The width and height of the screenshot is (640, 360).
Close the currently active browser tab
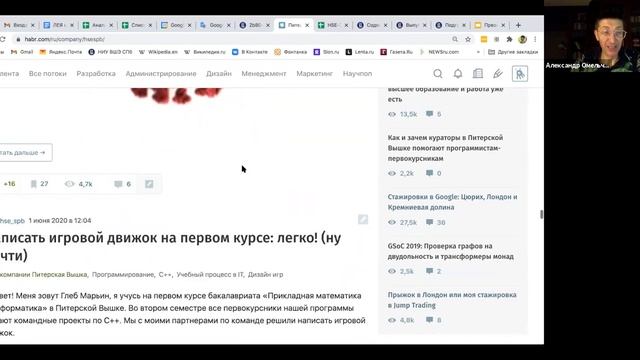pos(307,25)
